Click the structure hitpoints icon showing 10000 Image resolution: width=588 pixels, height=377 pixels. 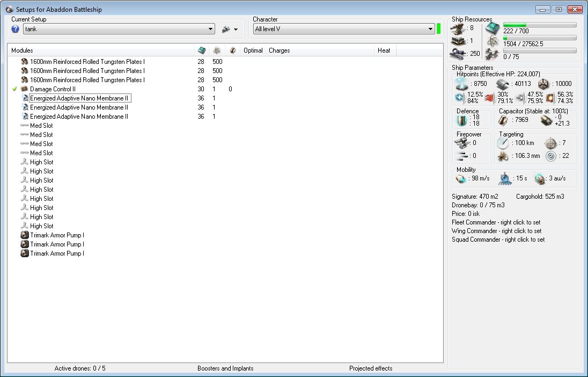coord(543,84)
